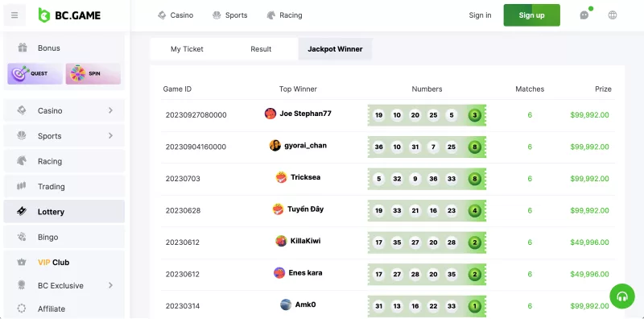Expand the Casino sidebar chevron
This screenshot has height=319, width=644.
click(110, 110)
